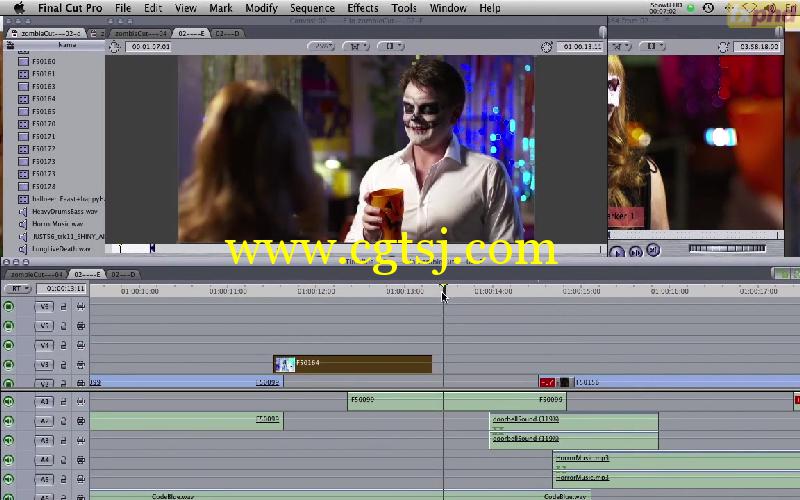800x500 pixels.
Task: Mute audio track A1 with its audible button
Action: coord(8,402)
